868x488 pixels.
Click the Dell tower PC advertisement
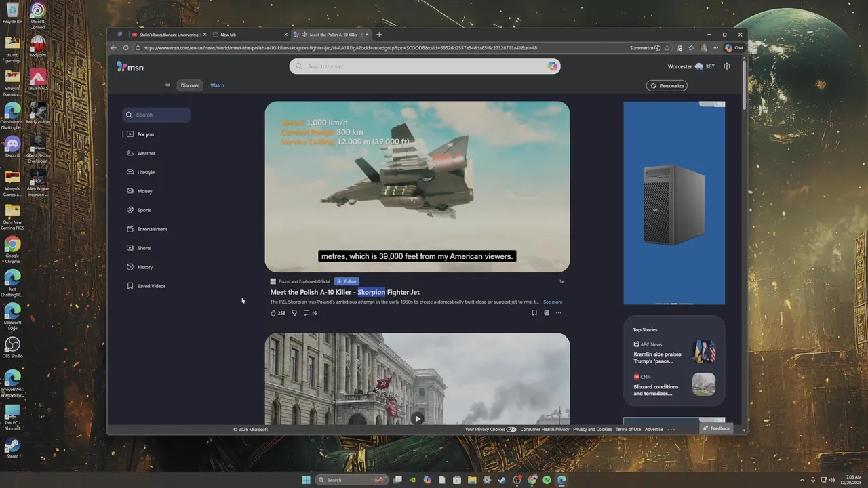click(674, 203)
